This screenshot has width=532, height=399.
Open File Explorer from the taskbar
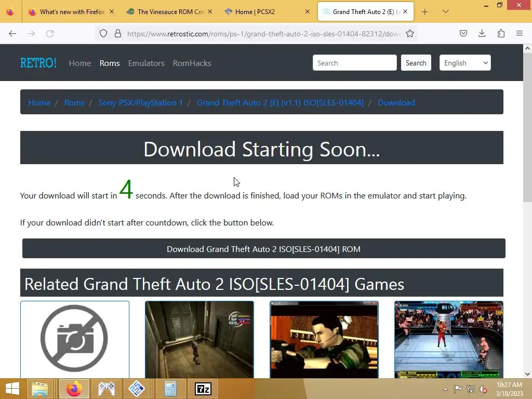pyautogui.click(x=40, y=389)
